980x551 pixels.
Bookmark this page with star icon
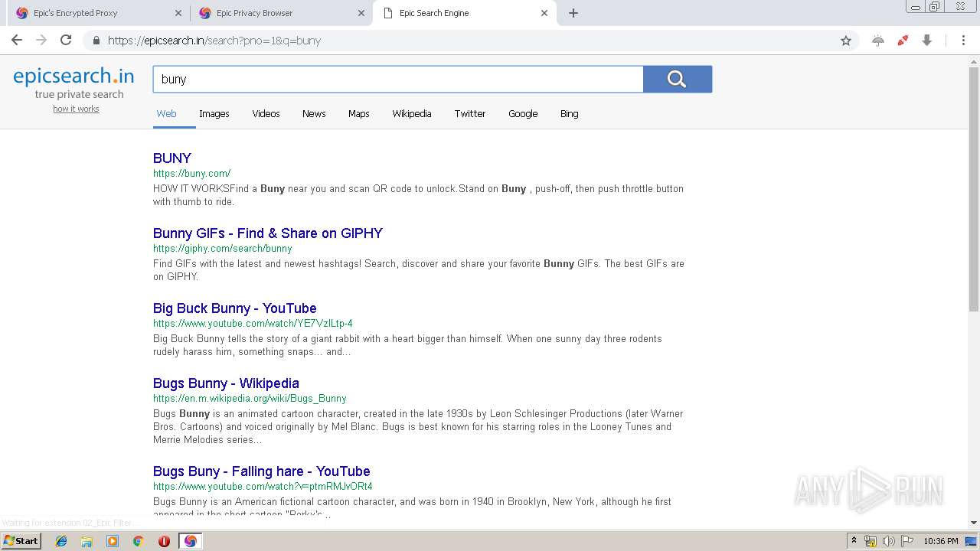[x=846, y=41]
